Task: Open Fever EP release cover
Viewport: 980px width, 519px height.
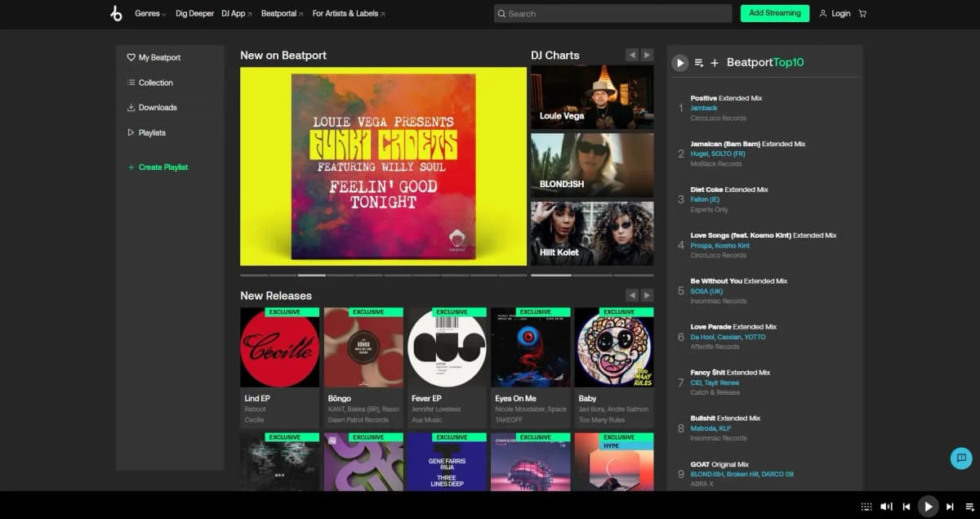Action: coord(447,347)
